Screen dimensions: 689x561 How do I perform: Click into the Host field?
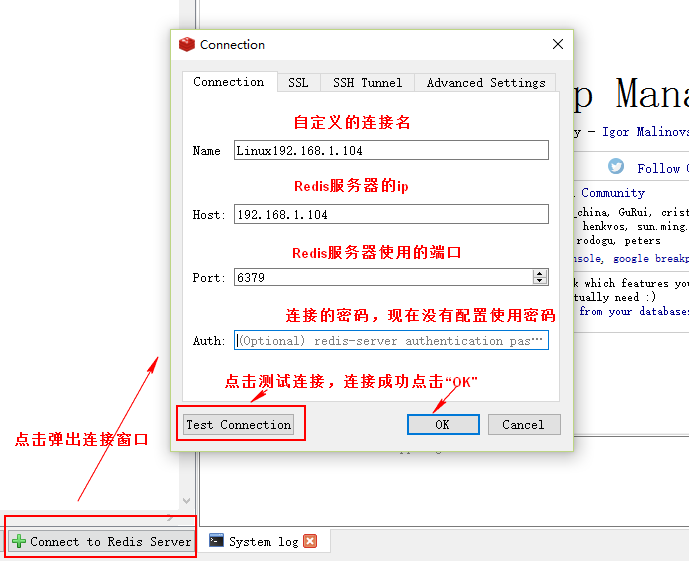point(391,214)
